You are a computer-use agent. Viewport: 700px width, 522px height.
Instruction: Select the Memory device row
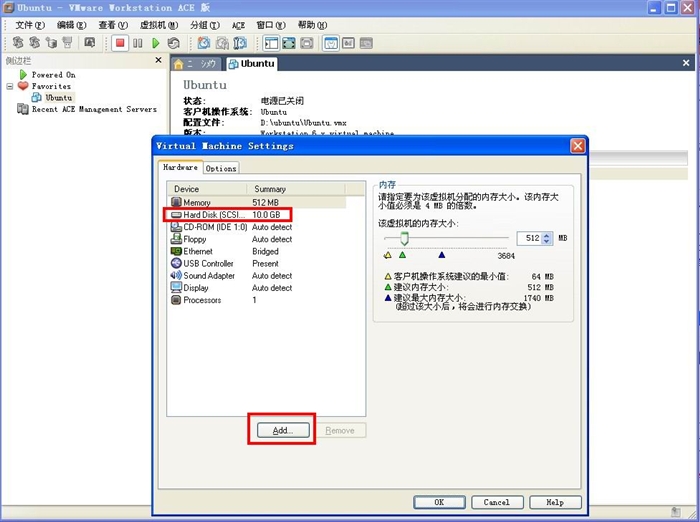click(258, 202)
